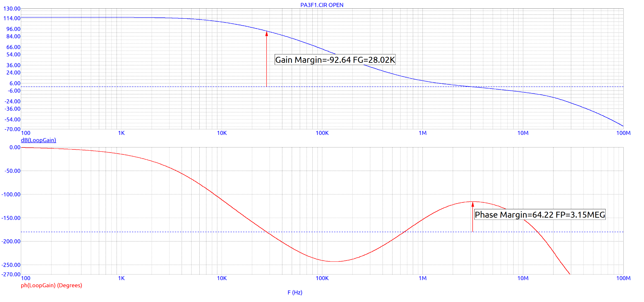Click the 10M tick label on gain plot
The height and width of the screenshot is (302, 644).
(523, 133)
